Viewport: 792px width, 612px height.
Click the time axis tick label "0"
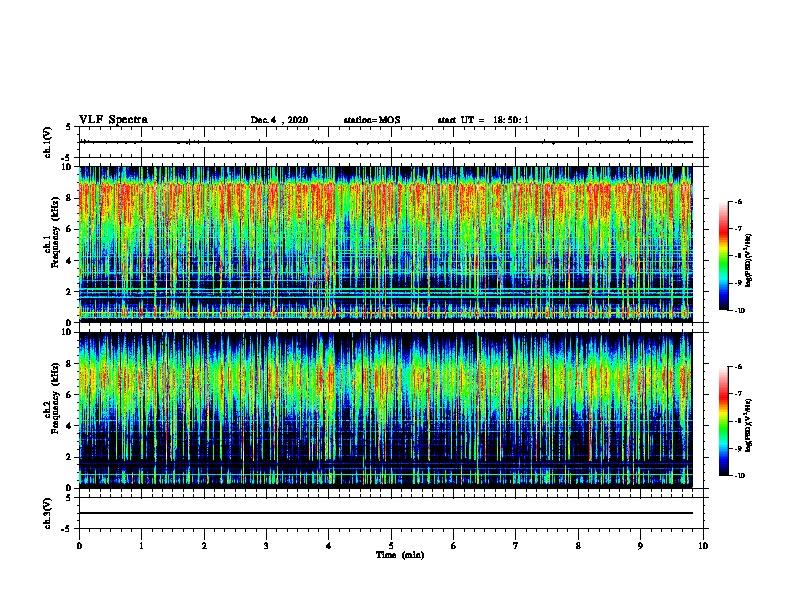point(79,545)
